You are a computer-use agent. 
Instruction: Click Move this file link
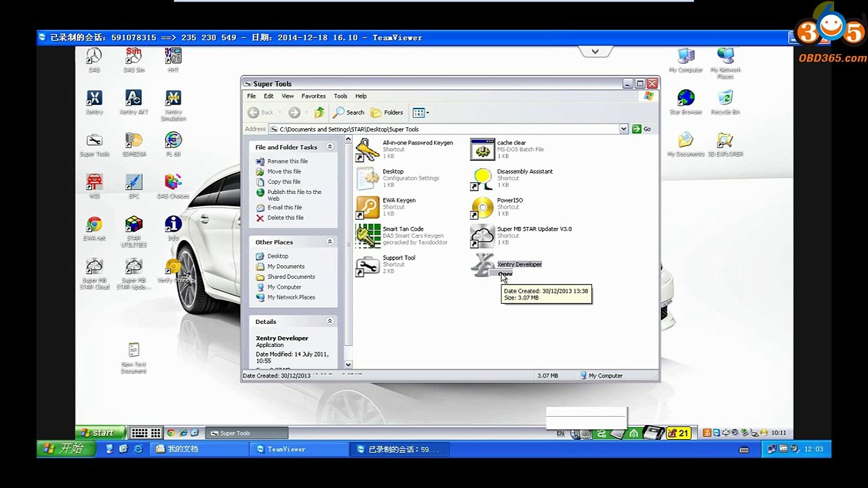(284, 171)
